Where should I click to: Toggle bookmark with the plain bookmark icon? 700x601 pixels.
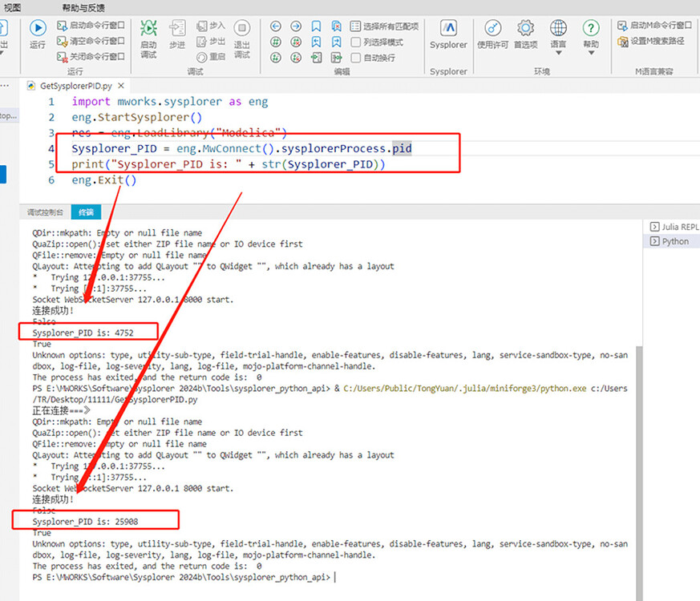pyautogui.click(x=316, y=26)
